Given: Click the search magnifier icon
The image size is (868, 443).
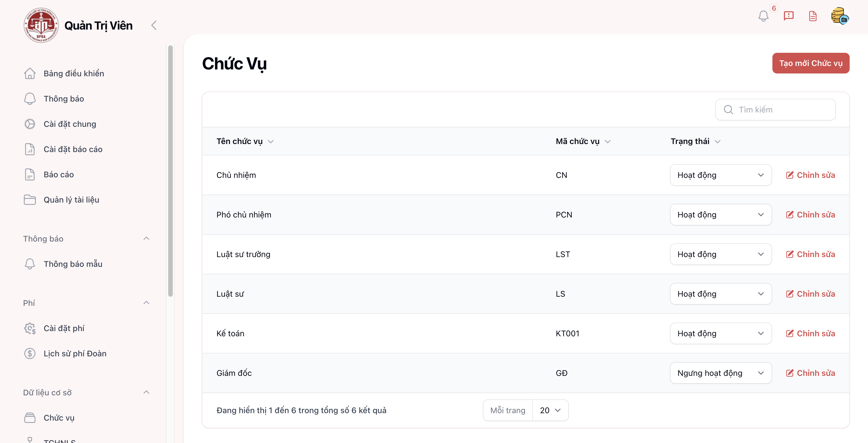Looking at the screenshot, I should [x=728, y=110].
